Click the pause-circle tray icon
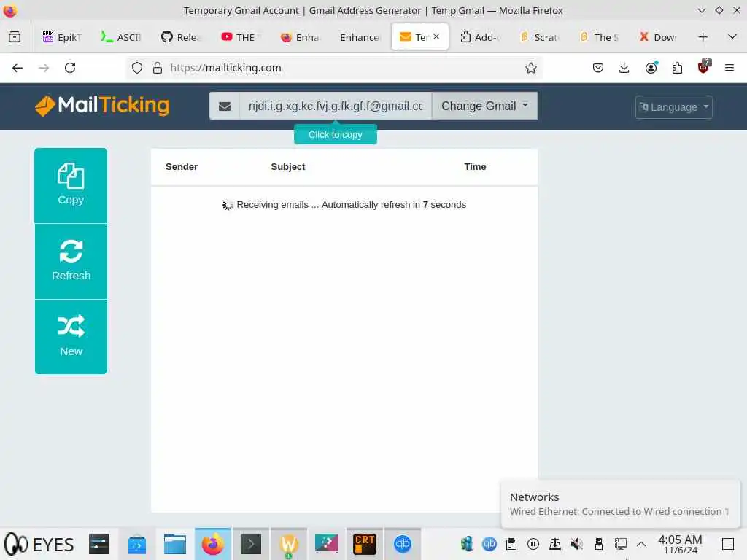 point(533,544)
